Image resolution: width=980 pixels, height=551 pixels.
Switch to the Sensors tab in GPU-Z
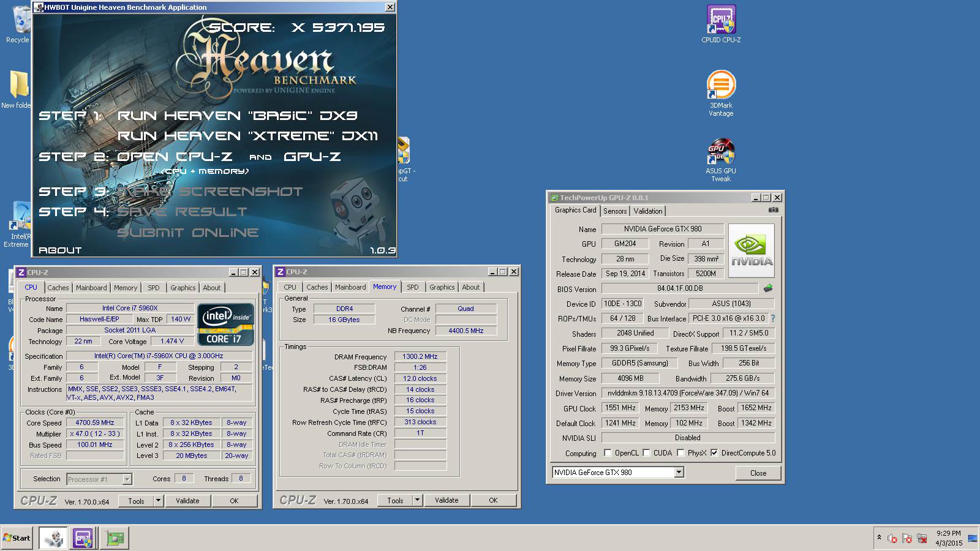coord(615,211)
